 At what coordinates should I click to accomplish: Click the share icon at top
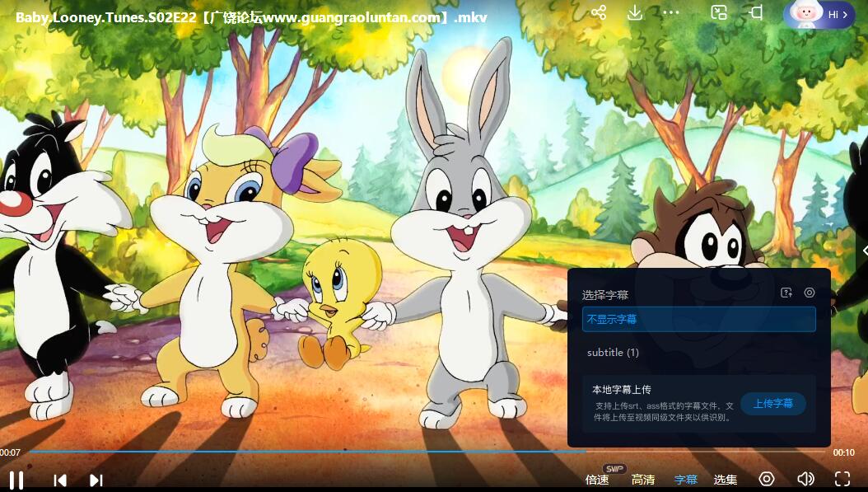(599, 12)
